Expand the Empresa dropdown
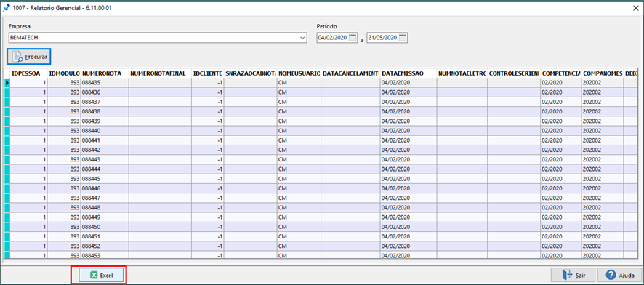The width and height of the screenshot is (644, 285). click(302, 38)
